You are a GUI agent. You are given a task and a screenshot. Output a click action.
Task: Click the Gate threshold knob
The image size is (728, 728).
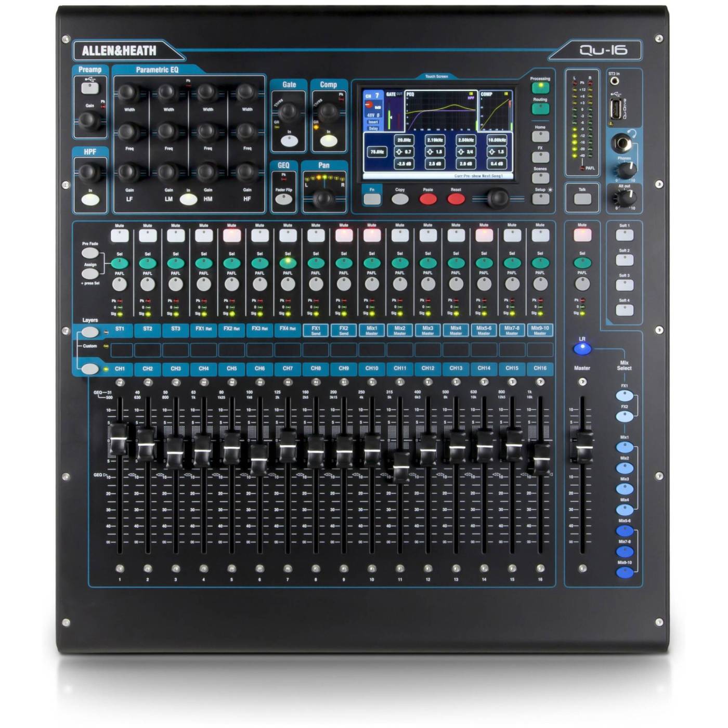pyautogui.click(x=289, y=111)
